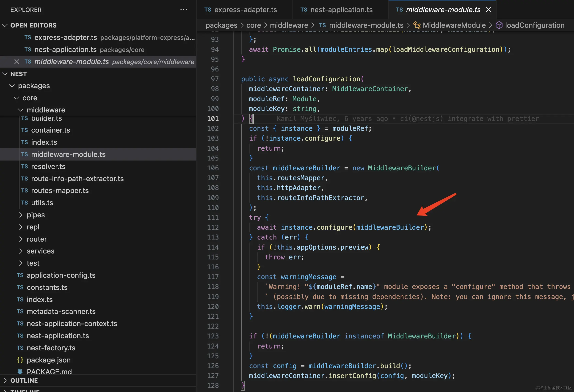Open nest-application.ts from Open Editors
Screen dimensions: 574x392
(98, 50)
